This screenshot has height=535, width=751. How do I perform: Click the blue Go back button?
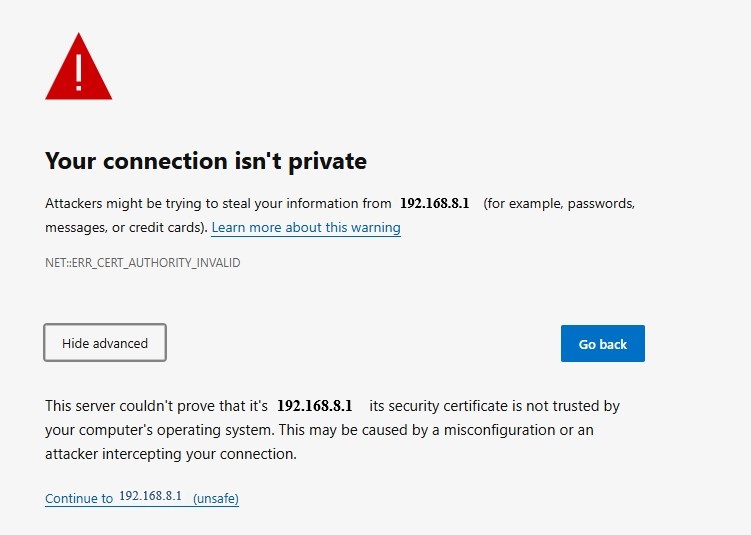(x=603, y=343)
